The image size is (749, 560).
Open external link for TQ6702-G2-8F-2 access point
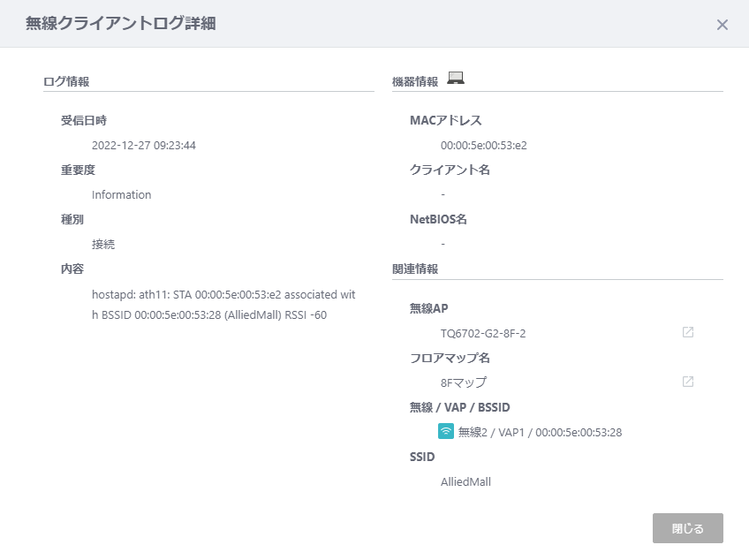(687, 333)
